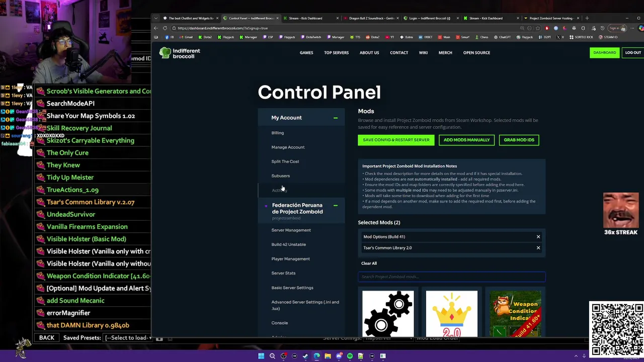Switch to Dragon Ball Z Soundtrack tab
The width and height of the screenshot is (644, 362).
(371, 18)
